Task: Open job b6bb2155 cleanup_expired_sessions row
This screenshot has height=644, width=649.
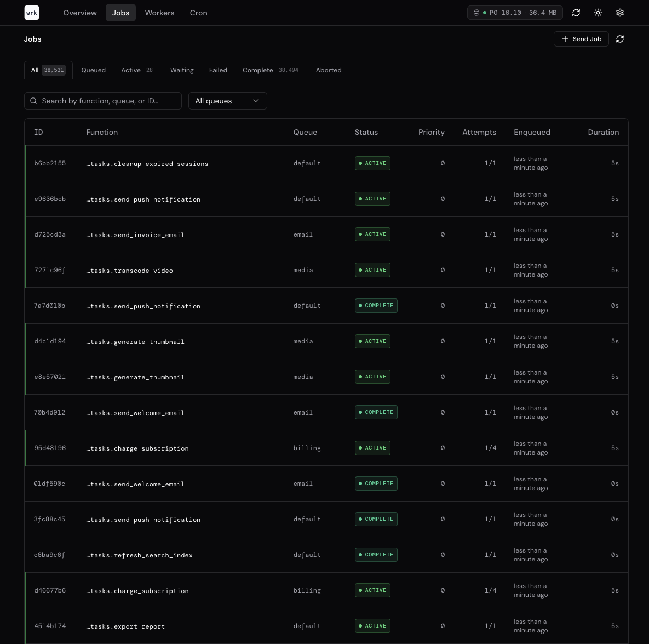Action: coord(147,164)
